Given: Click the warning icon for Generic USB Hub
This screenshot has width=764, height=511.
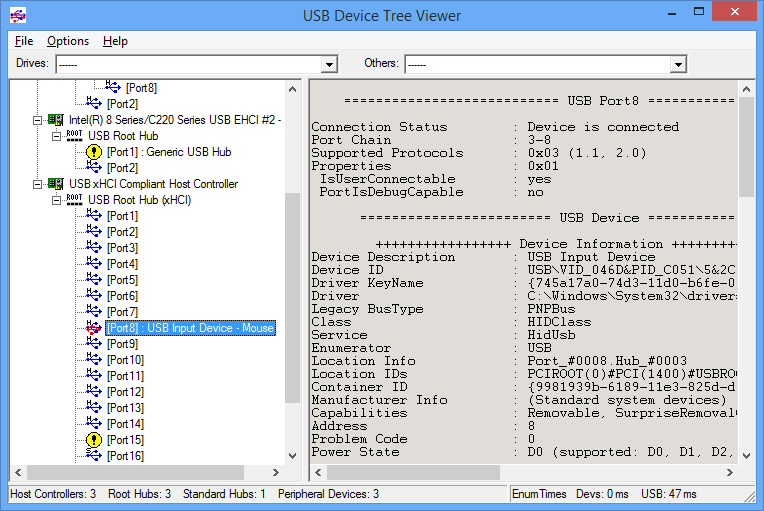Looking at the screenshot, I should (94, 152).
